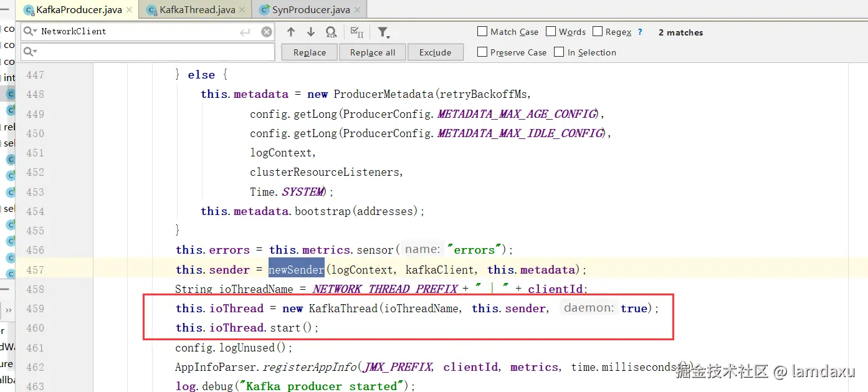Click JMX_PREFIX constant
The image size is (868, 392).
coord(398,367)
